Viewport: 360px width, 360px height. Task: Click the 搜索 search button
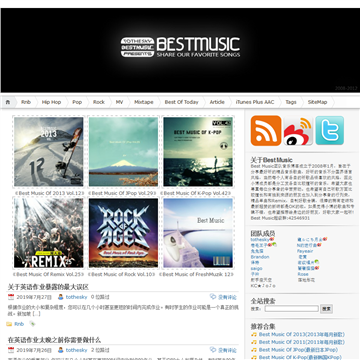pyautogui.click(x=326, y=309)
